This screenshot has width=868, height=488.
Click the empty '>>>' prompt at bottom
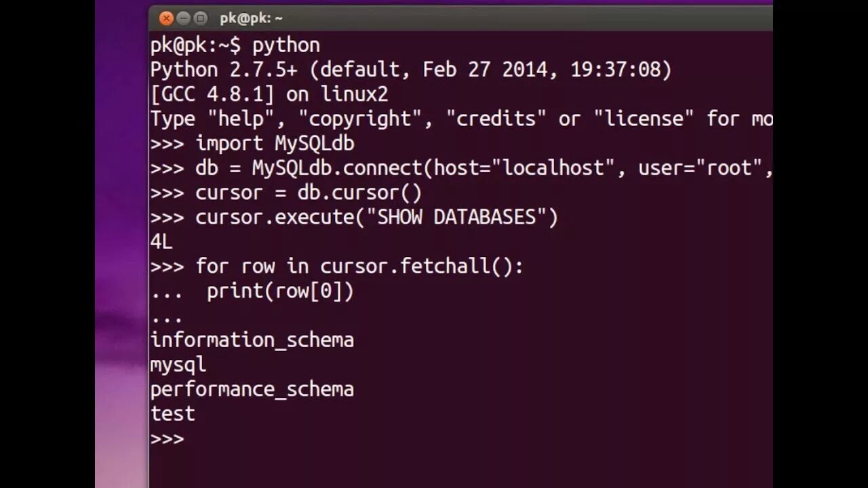point(167,439)
